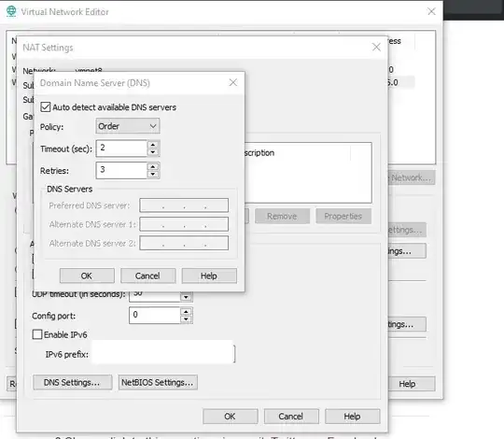Decrease the Timeout value with down arrow
This screenshot has width=504, height=439.
[x=153, y=152]
